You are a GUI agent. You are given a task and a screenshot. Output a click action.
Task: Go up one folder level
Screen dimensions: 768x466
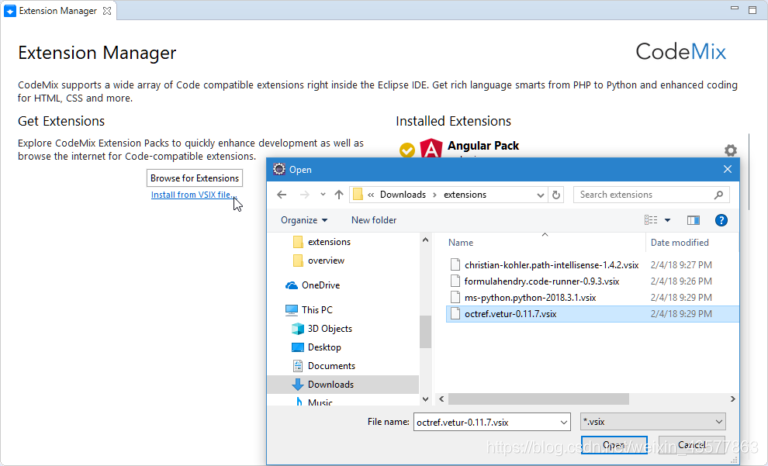click(x=338, y=195)
